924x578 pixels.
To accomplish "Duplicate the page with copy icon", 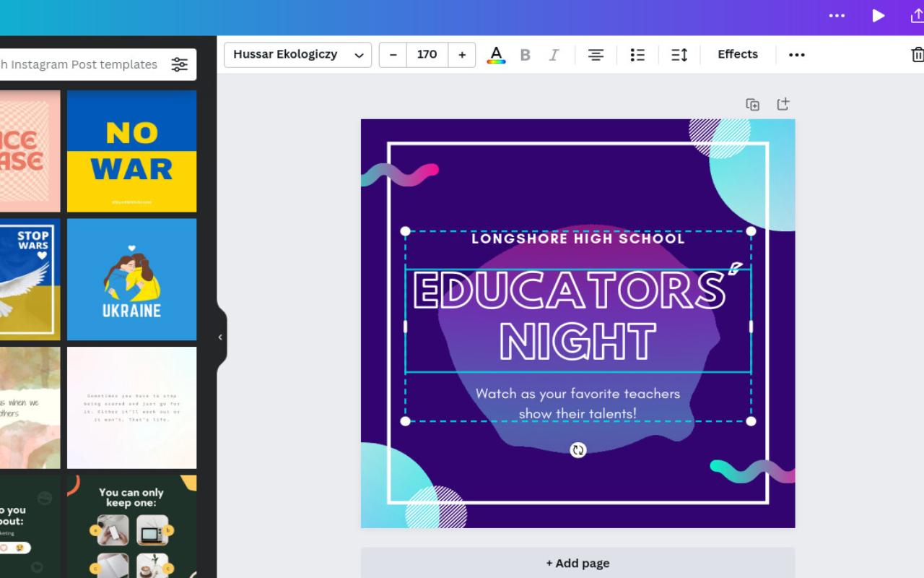I will [752, 105].
